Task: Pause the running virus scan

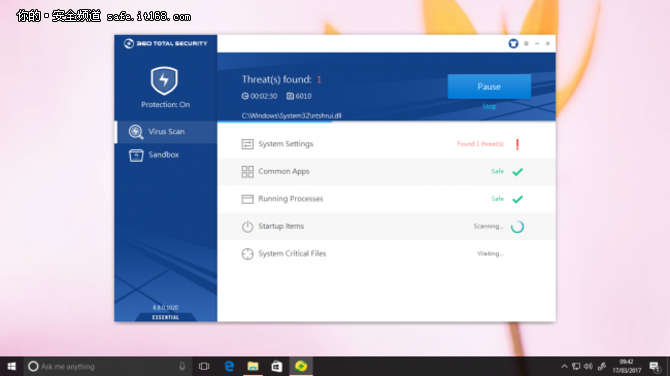Action: click(489, 87)
